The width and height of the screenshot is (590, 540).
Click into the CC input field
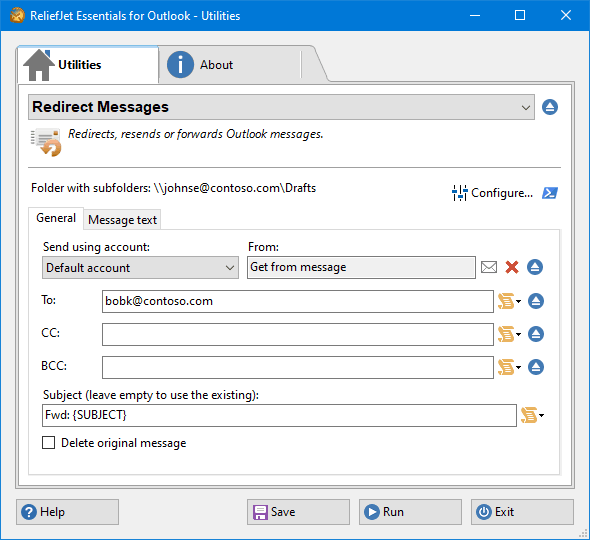tap(298, 334)
